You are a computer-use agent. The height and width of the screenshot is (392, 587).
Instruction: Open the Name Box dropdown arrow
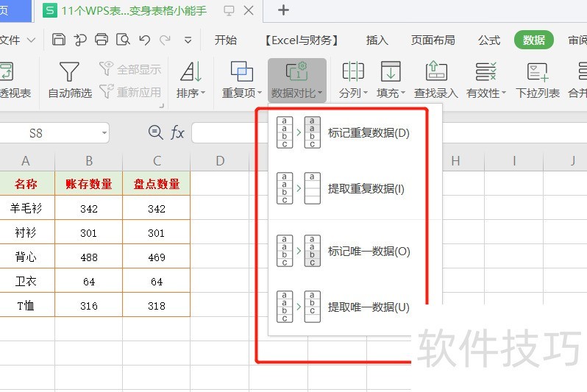pos(104,133)
